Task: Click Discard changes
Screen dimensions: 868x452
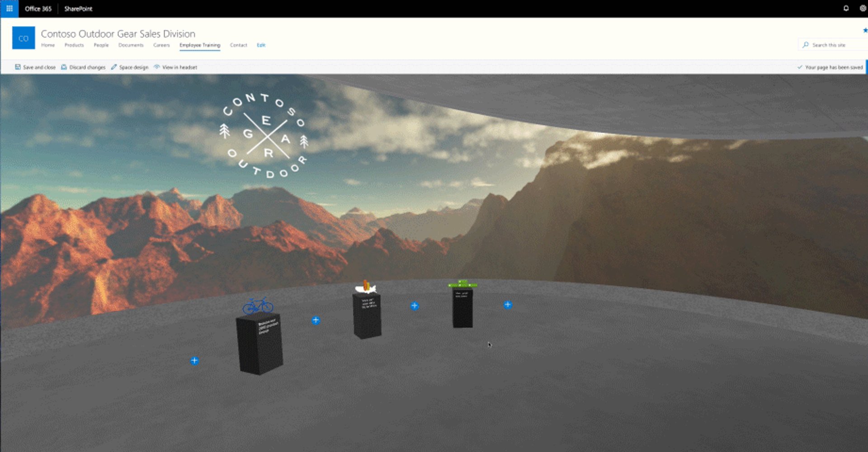Action: (83, 67)
